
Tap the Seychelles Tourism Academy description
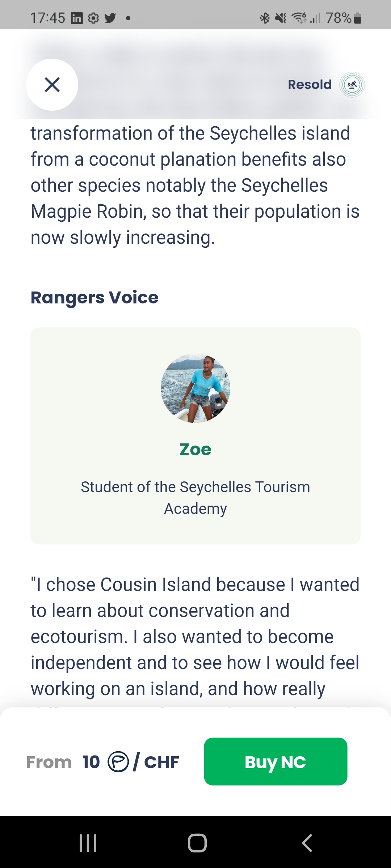tap(195, 498)
